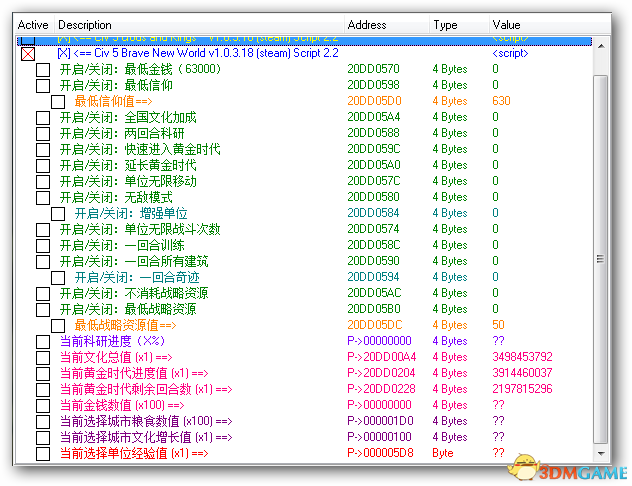Sort by the Address column header
632x486 pixels.
(x=387, y=25)
